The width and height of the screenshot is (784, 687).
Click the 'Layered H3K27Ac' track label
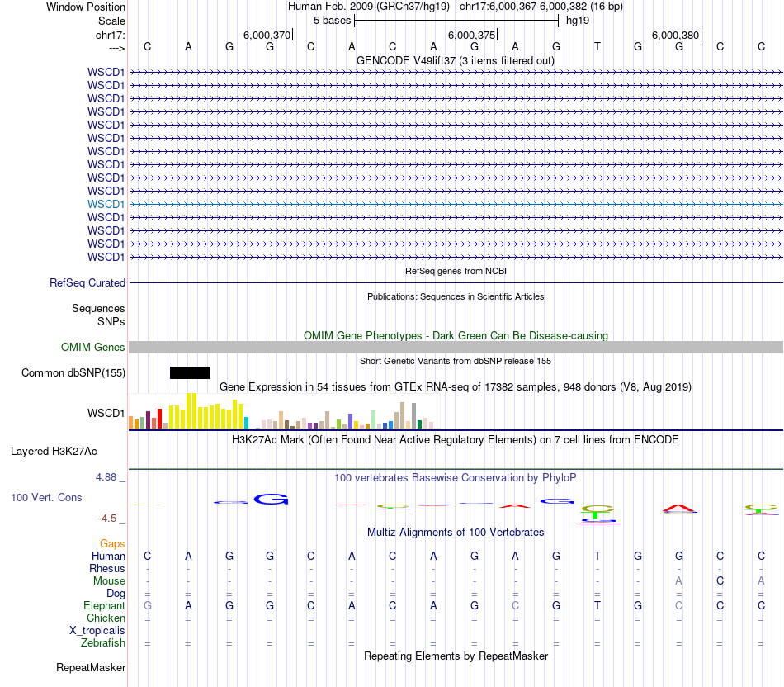54,452
